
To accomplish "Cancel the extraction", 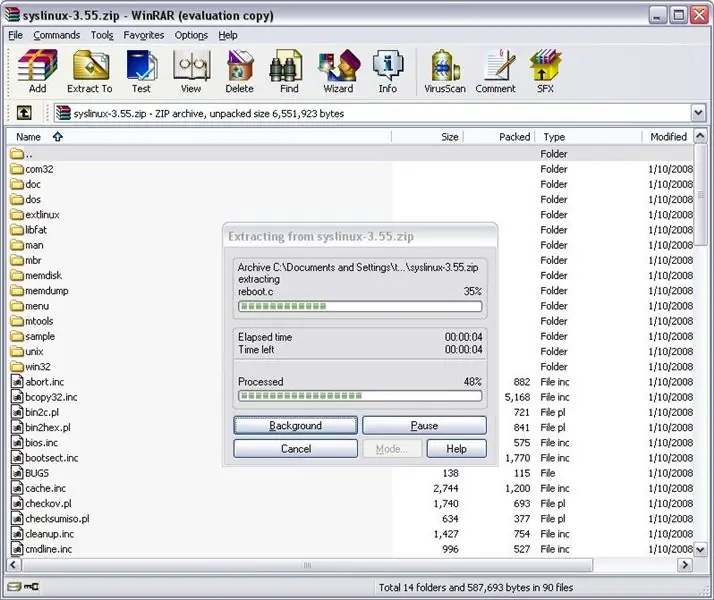I will pos(296,448).
